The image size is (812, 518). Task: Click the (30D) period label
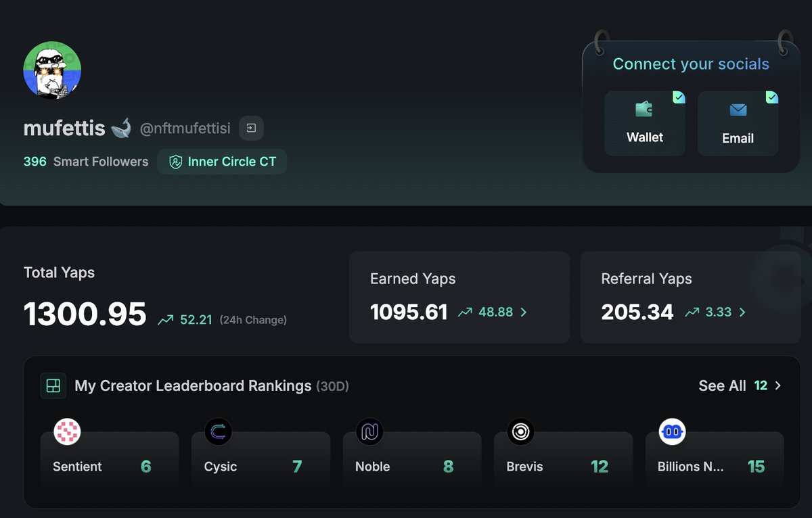click(x=332, y=387)
